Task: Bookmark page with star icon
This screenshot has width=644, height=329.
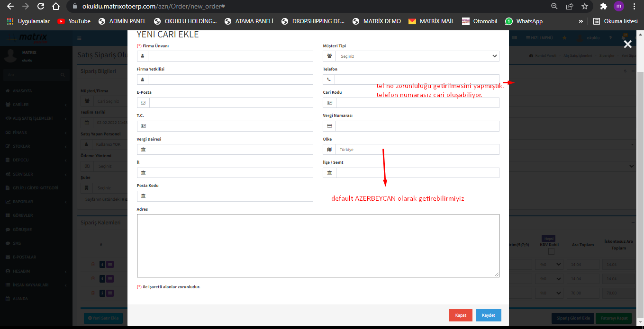Action: pyautogui.click(x=584, y=7)
